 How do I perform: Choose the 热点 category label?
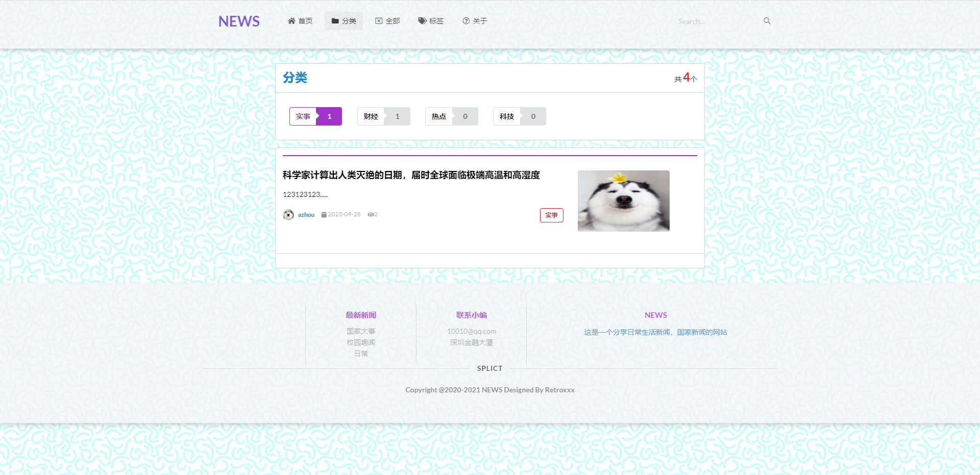point(439,116)
